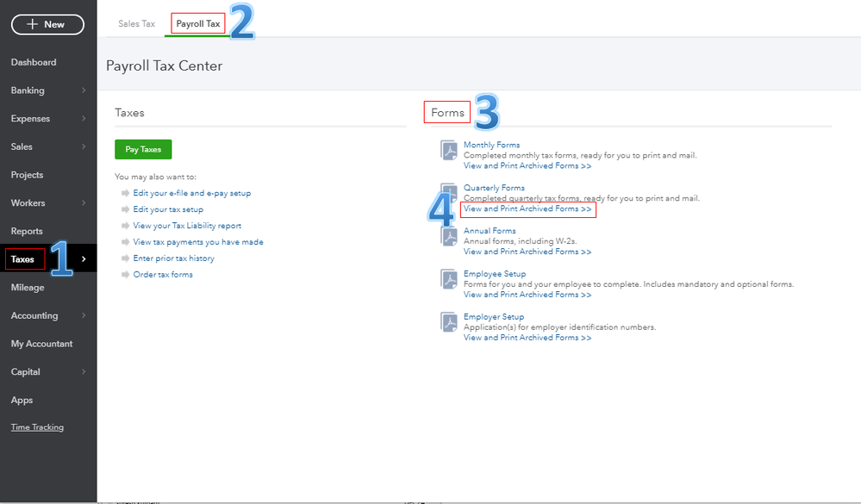Image resolution: width=861 pixels, height=504 pixels.
Task: Open Mileage in the sidebar
Action: [x=28, y=287]
